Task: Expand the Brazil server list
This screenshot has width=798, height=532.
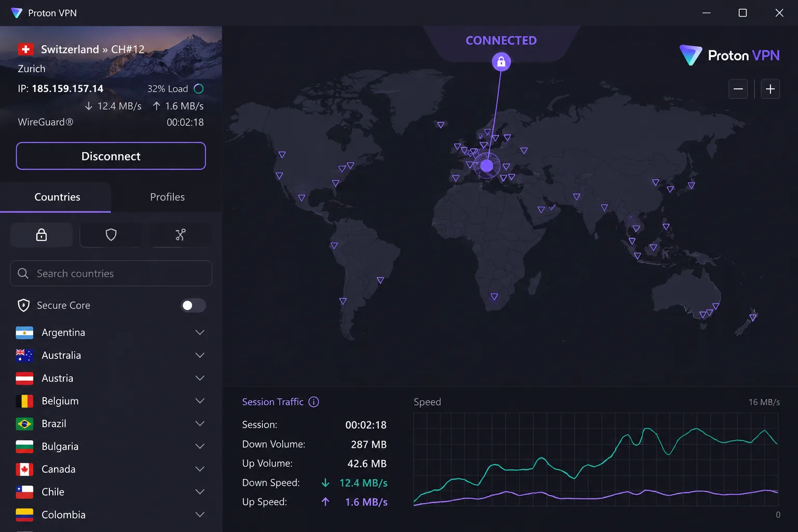Action: click(200, 424)
